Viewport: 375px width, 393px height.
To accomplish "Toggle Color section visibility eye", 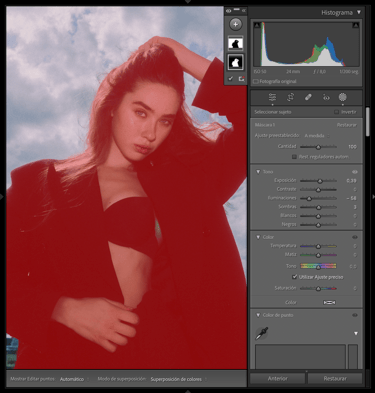I will coord(355,237).
